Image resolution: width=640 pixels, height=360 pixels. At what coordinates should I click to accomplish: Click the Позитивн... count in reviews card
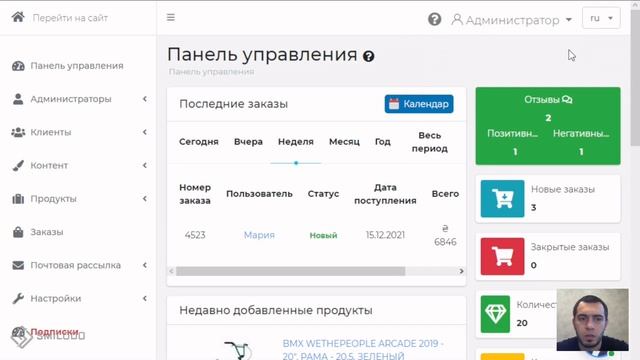[x=515, y=152]
